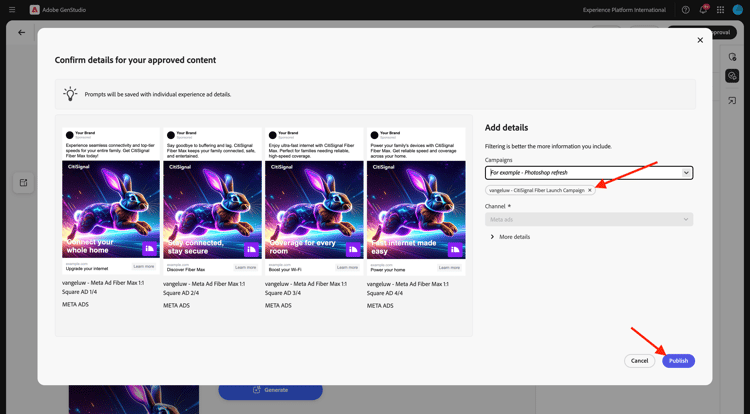Open the user profile avatar
Image resolution: width=750 pixels, height=414 pixels.
pyautogui.click(x=737, y=10)
